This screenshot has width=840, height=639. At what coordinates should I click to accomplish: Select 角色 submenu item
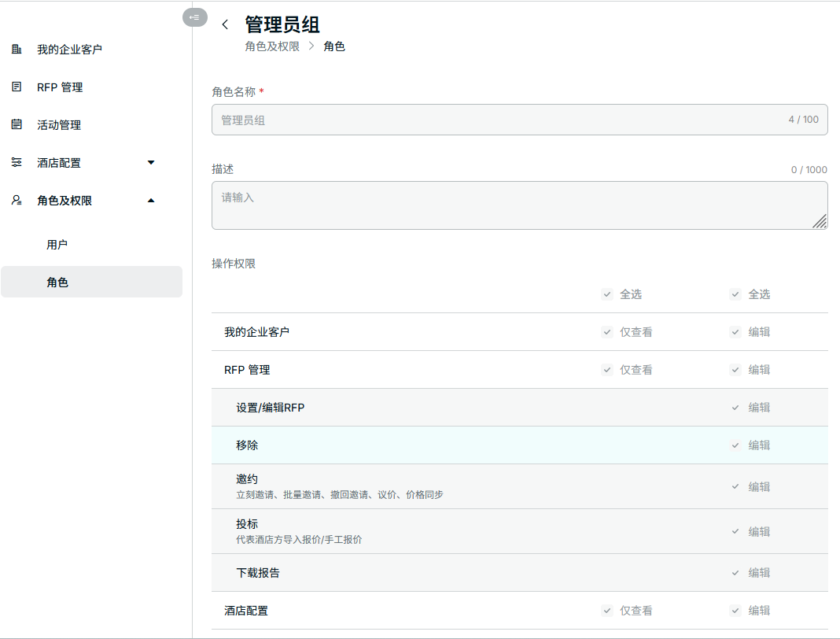pyautogui.click(x=91, y=282)
